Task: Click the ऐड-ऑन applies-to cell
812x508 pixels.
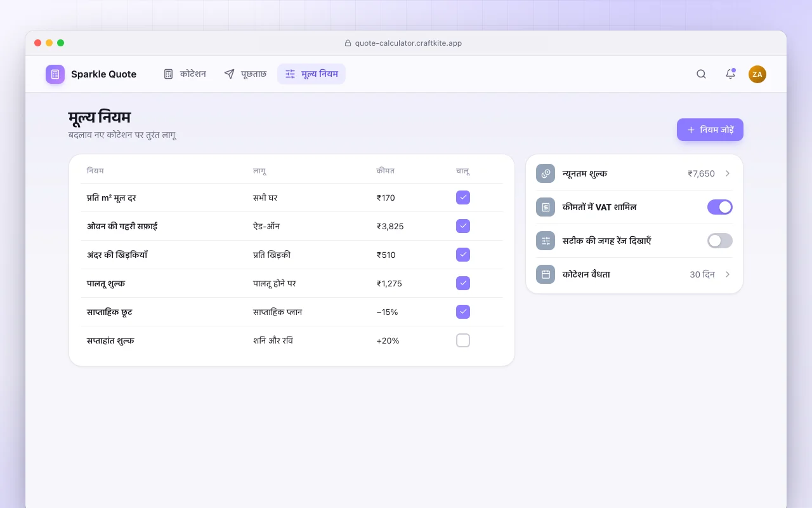Action: point(266,226)
